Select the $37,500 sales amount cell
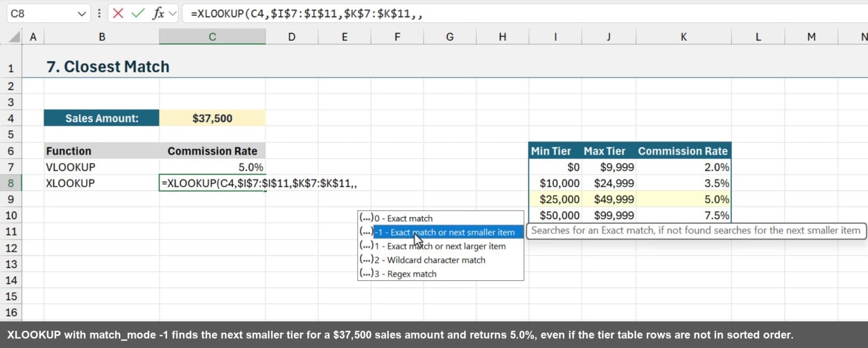Screen dimensions: 868x348 (212, 118)
